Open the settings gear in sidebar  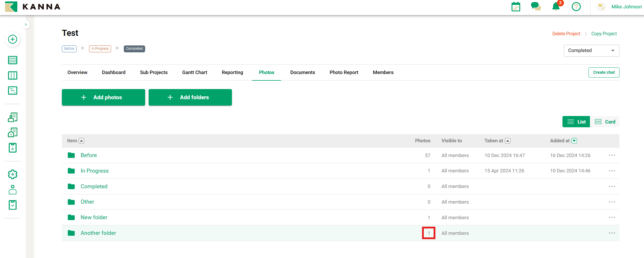pos(12,174)
